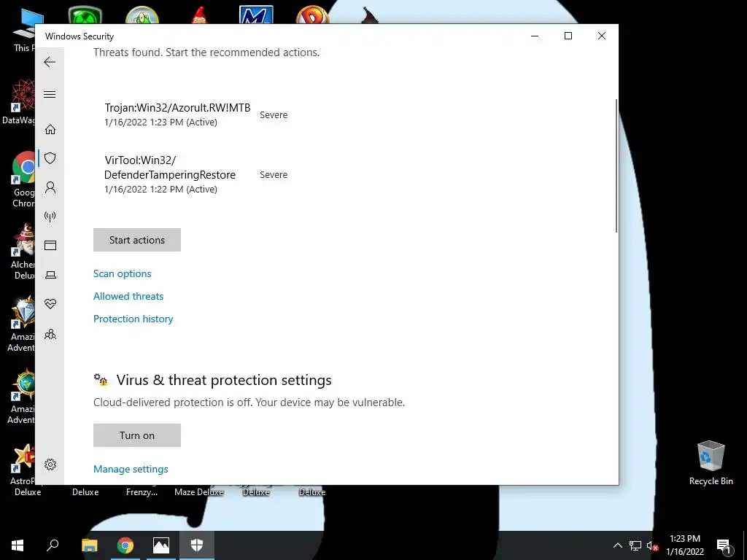Open Allowed threats link
Screen dimensions: 747x560
(x=128, y=296)
